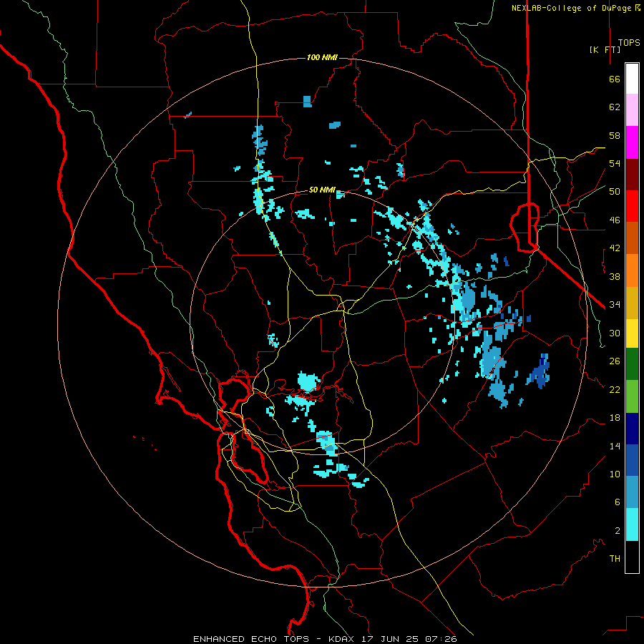Click the white color swatch near 66
644x644 pixels.
pyautogui.click(x=632, y=79)
